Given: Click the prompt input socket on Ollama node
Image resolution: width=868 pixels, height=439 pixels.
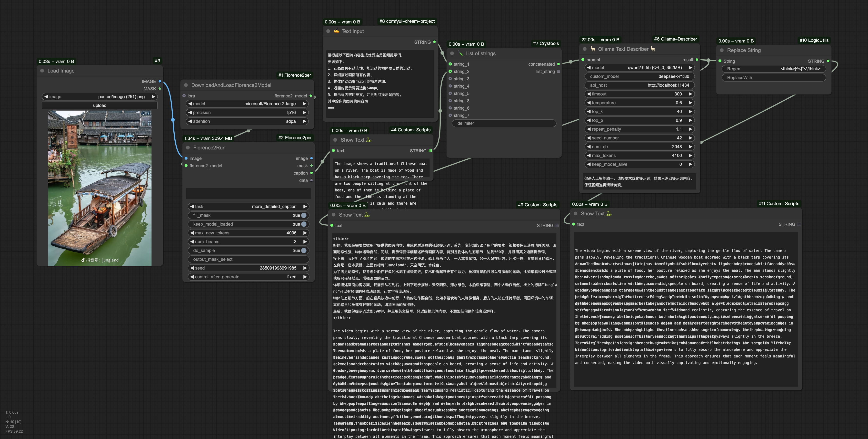Looking at the screenshot, I should click(x=583, y=60).
